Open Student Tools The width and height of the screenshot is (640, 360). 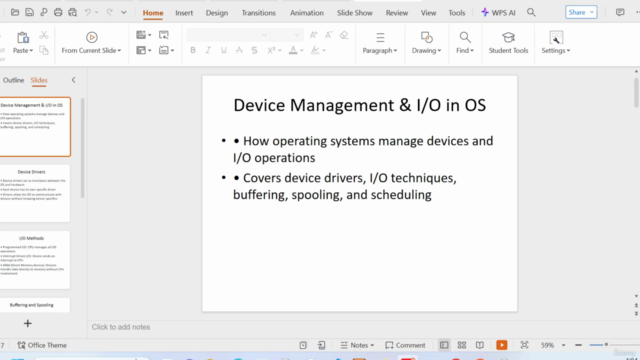[x=508, y=43]
